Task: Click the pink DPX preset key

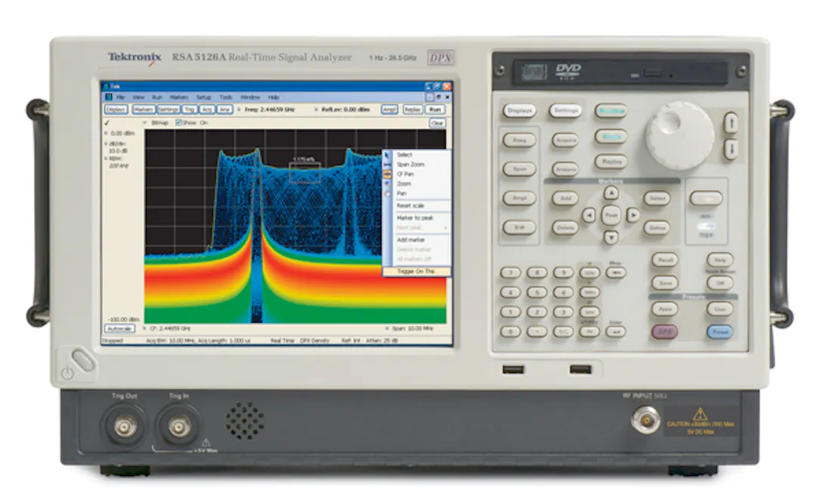Action: click(665, 332)
